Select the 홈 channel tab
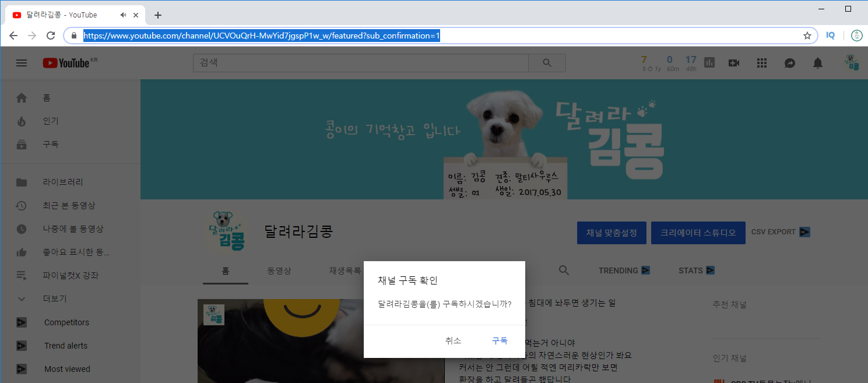This screenshot has height=383, width=868. [226, 270]
